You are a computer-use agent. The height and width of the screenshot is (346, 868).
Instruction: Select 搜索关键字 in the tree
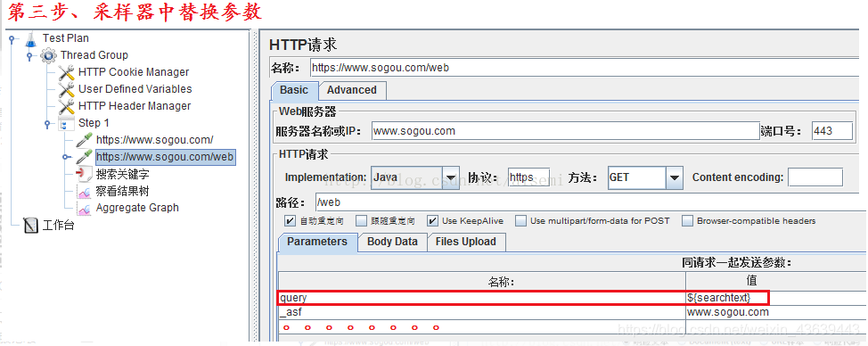tap(122, 175)
